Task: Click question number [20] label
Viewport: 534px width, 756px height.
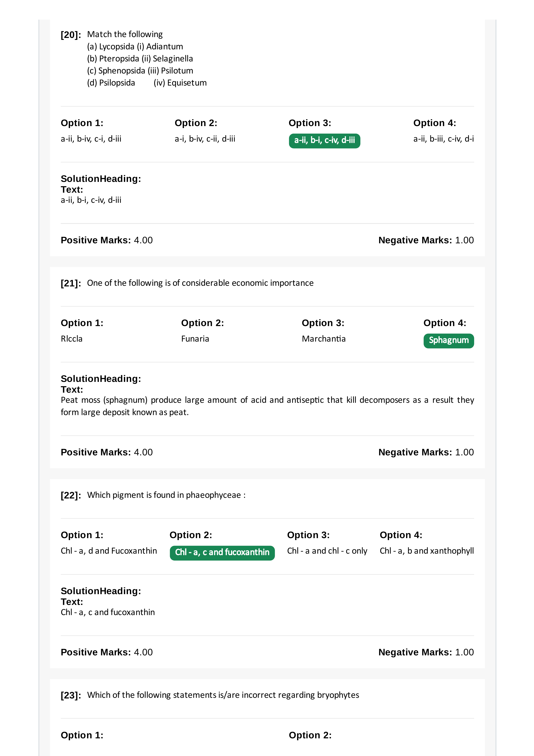Action: point(71,35)
